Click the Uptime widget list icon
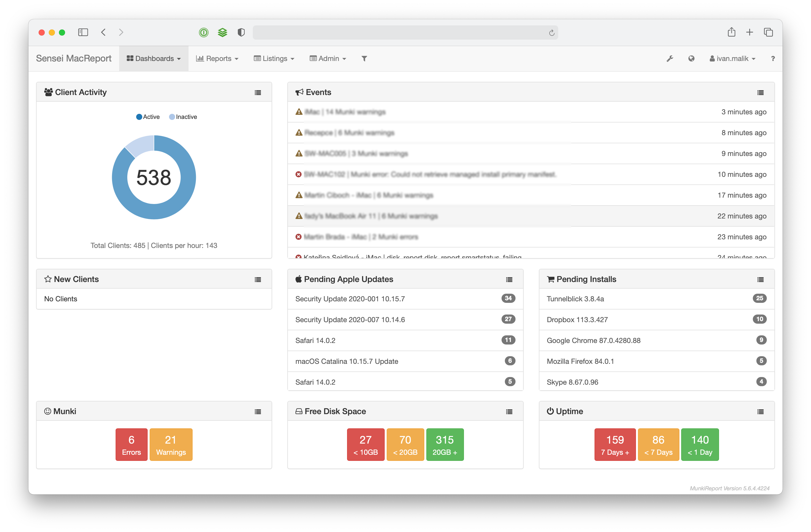 click(760, 412)
